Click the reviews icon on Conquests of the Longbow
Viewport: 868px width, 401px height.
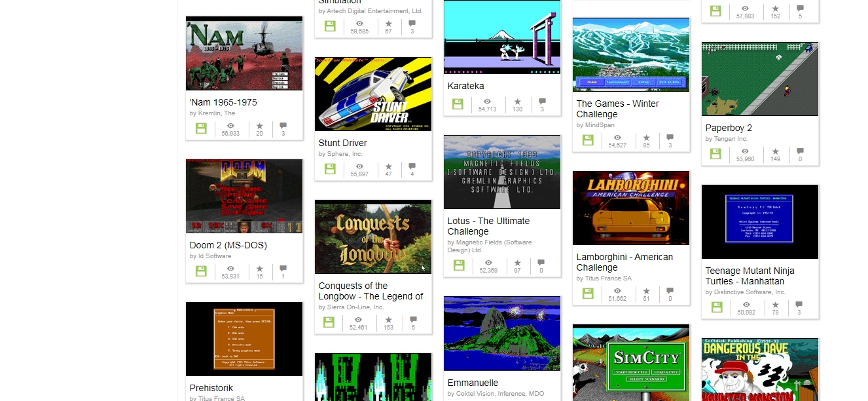413,319
